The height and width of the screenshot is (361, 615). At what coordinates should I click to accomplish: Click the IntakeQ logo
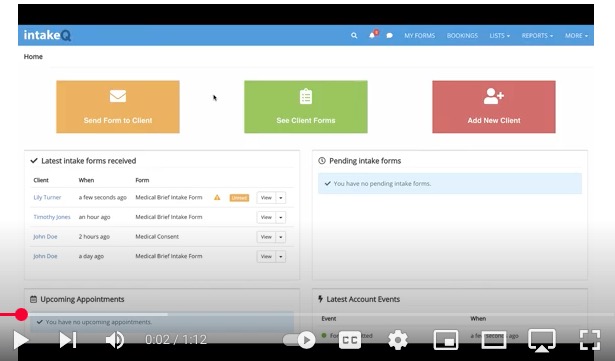click(47, 35)
